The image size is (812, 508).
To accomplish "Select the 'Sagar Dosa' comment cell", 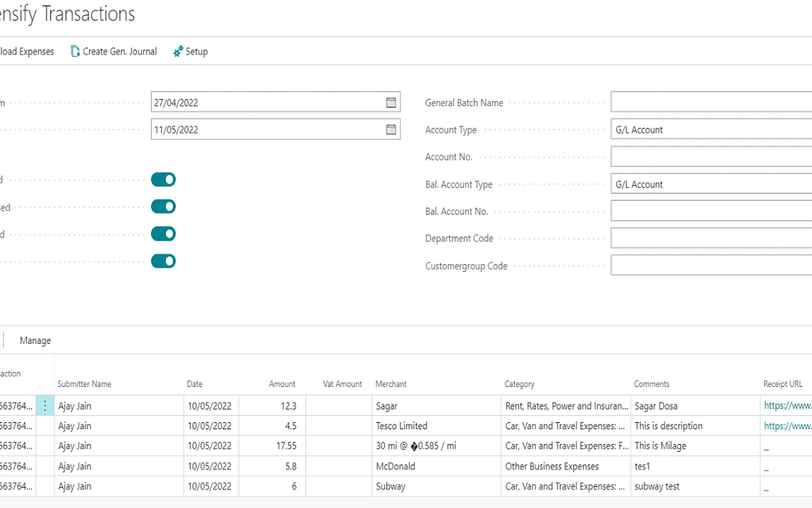I will [695, 405].
